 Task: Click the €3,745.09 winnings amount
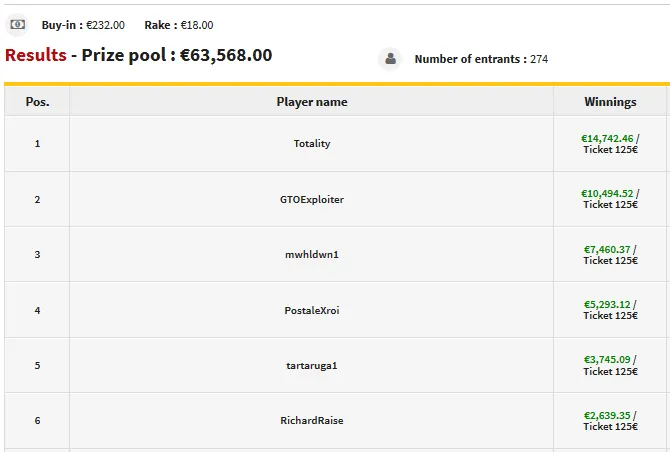[x=607, y=360]
